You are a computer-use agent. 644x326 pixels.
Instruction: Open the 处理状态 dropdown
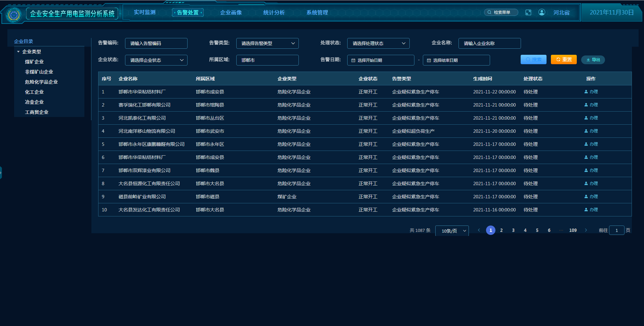click(x=378, y=43)
